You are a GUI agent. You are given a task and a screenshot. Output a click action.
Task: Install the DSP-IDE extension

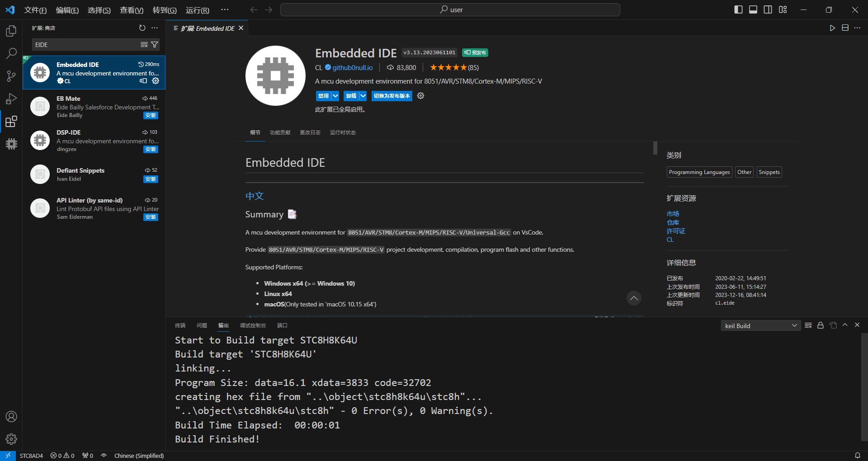click(151, 149)
